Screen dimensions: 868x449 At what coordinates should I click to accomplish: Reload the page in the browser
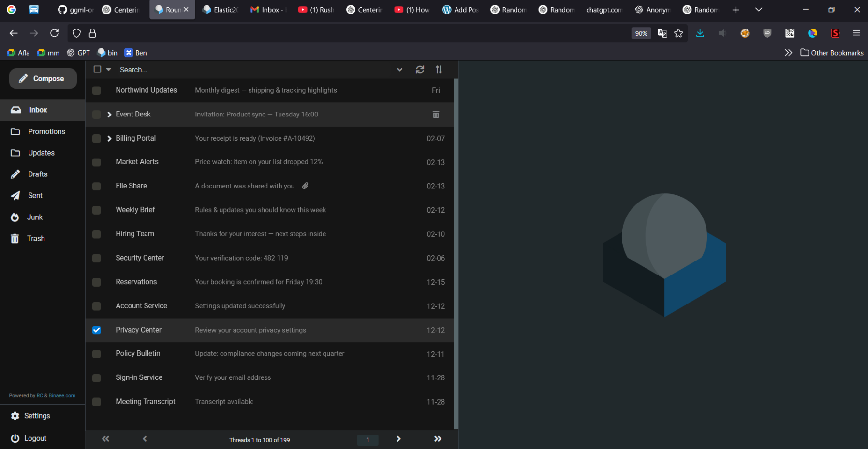tap(55, 33)
